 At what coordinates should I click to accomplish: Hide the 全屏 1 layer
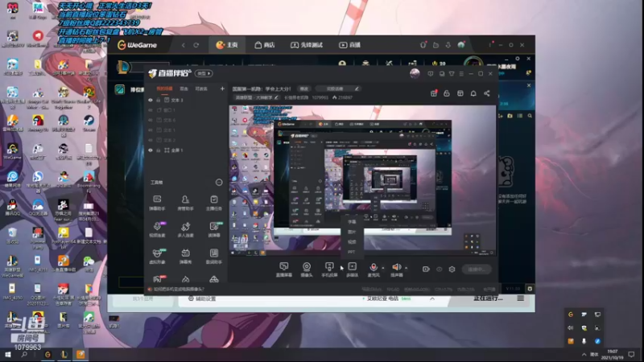[151, 150]
